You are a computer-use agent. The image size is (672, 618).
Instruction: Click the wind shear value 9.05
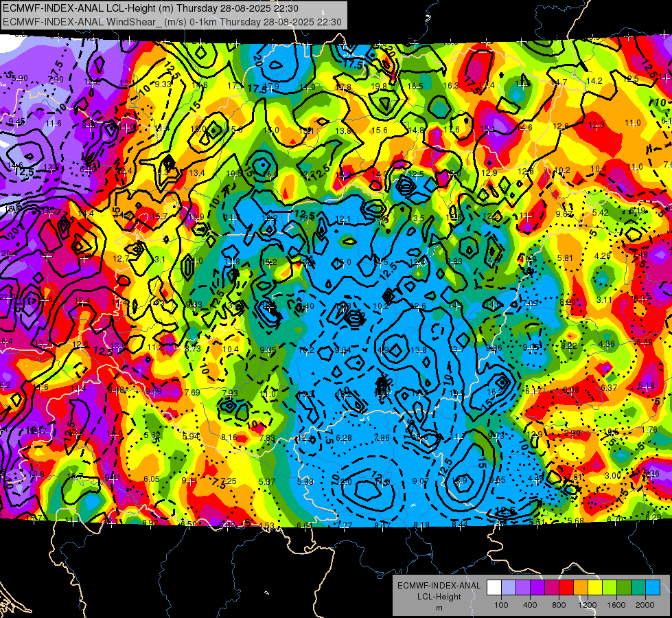pyautogui.click(x=531, y=347)
